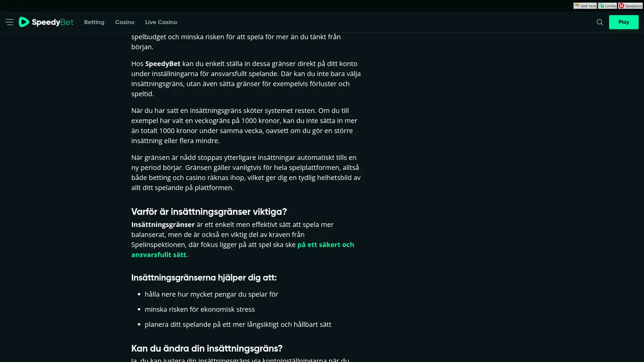The width and height of the screenshot is (644, 362).
Task: Click the bold 'Insättningsgränser' word in the text
Action: [x=163, y=224]
